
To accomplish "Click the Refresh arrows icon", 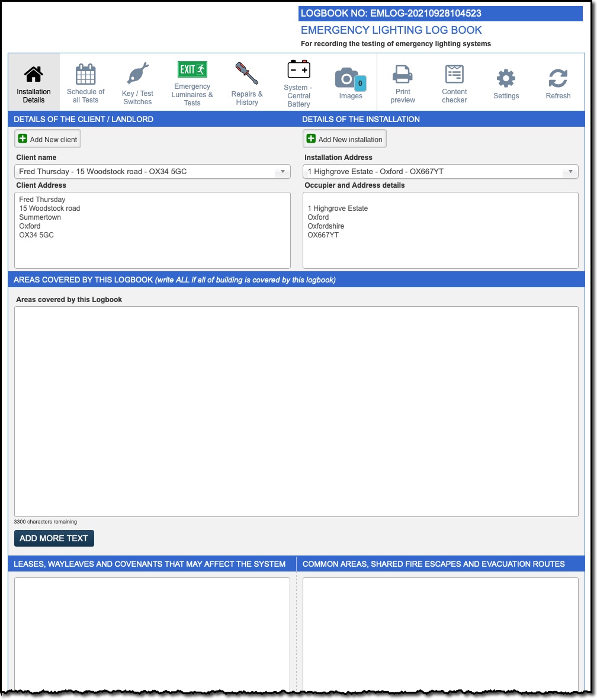I will (x=558, y=79).
